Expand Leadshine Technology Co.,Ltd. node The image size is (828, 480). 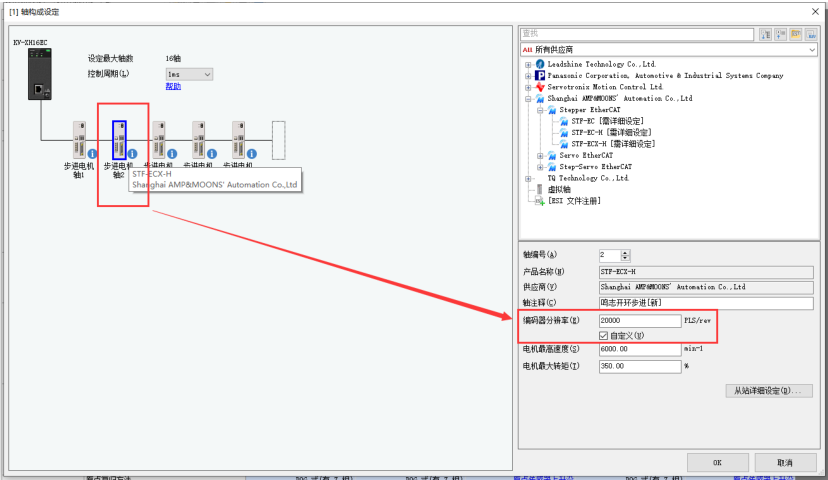[x=527, y=64]
